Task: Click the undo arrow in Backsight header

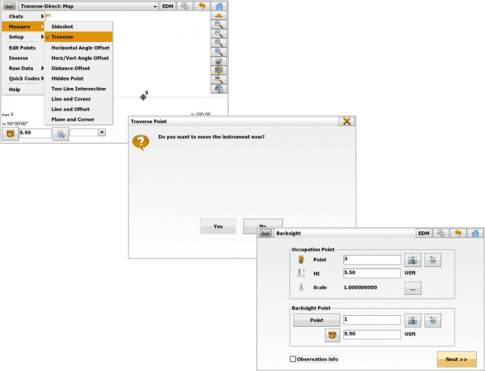Action: pyautogui.click(x=458, y=233)
